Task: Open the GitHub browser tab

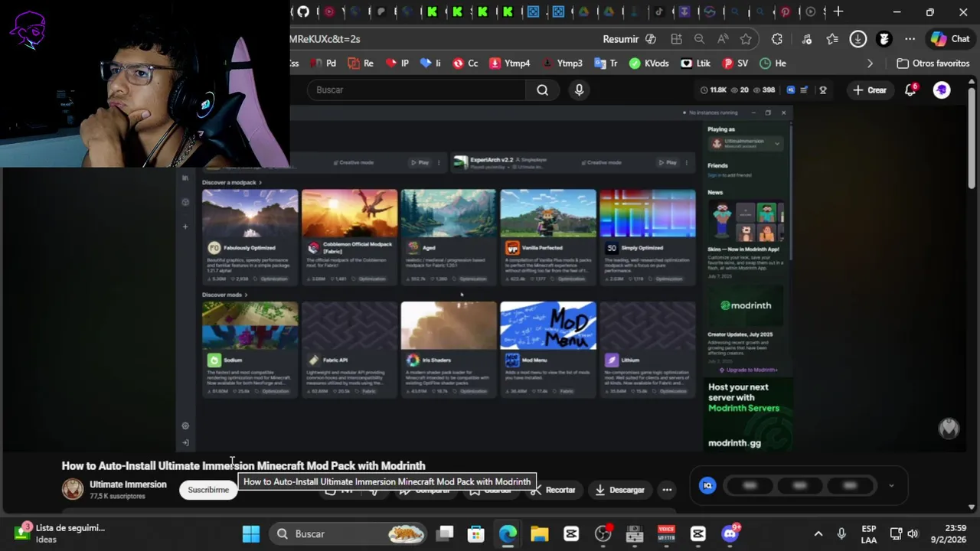Action: 303,11
